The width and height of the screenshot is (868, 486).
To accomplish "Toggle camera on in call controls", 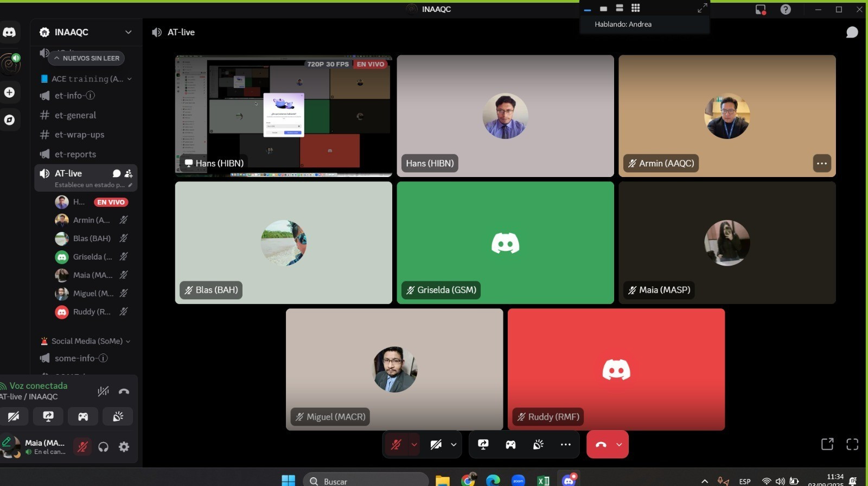I will pyautogui.click(x=436, y=445).
